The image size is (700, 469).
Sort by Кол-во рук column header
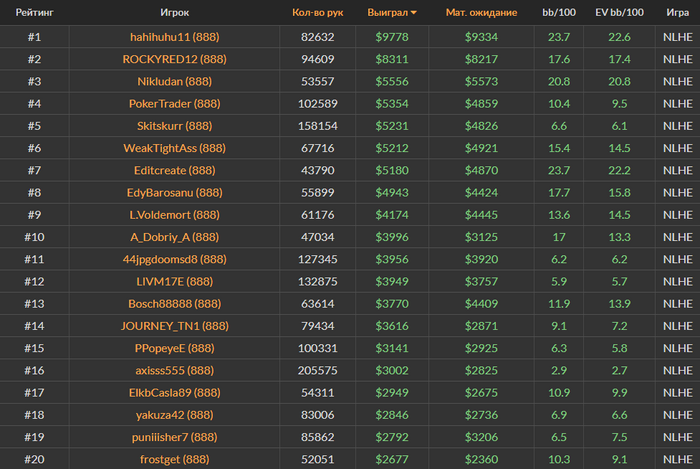pos(317,12)
